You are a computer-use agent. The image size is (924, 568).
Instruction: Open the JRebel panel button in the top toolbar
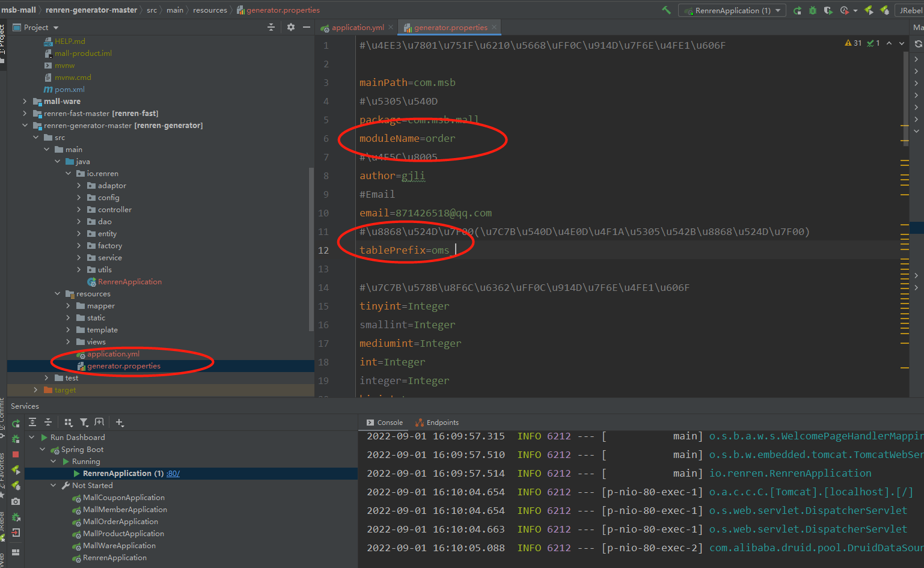tap(910, 10)
